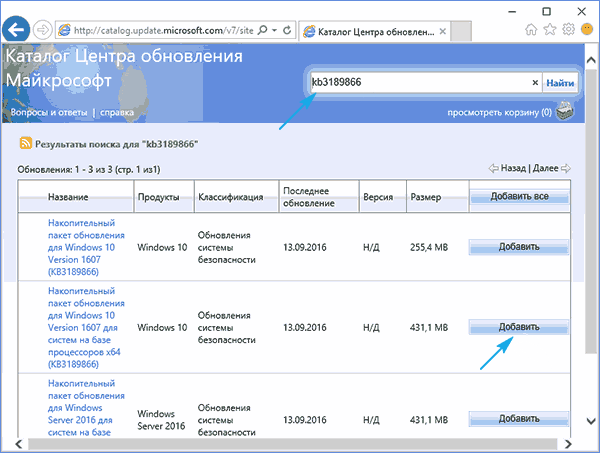Clear the search field with the x icon
The image size is (600, 453).
click(x=535, y=84)
